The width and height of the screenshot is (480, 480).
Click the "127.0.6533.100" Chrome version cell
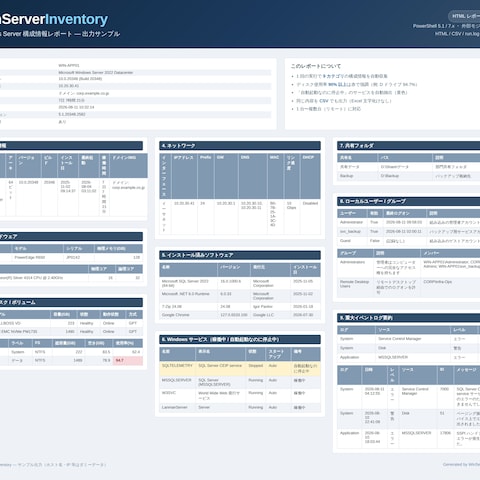[x=234, y=315]
